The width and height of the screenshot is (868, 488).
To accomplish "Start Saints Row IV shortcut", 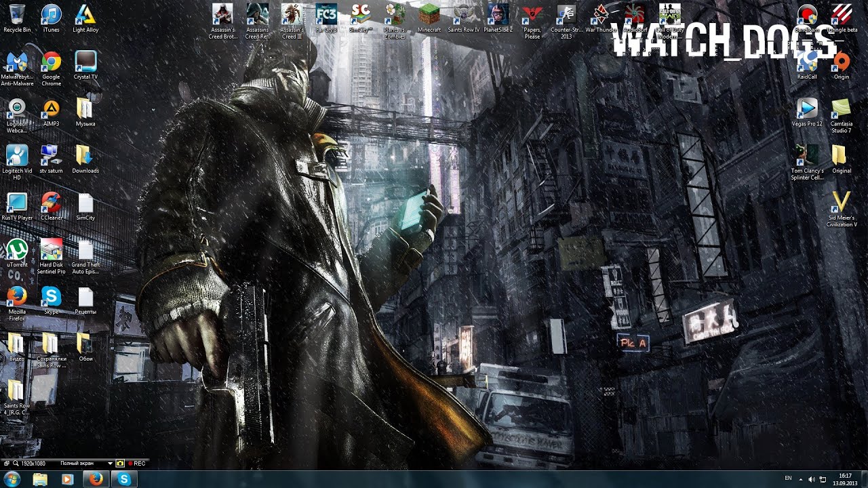I will (463, 18).
